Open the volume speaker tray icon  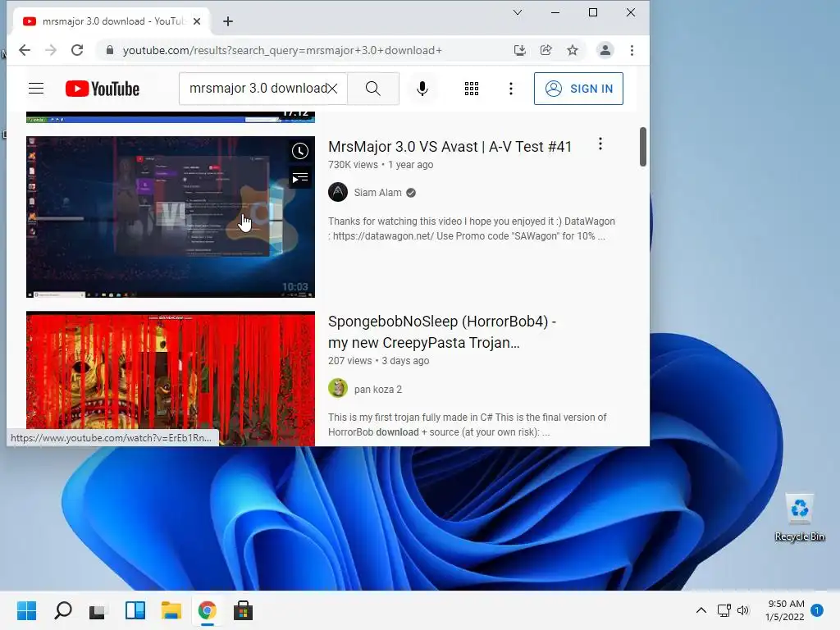click(x=742, y=610)
